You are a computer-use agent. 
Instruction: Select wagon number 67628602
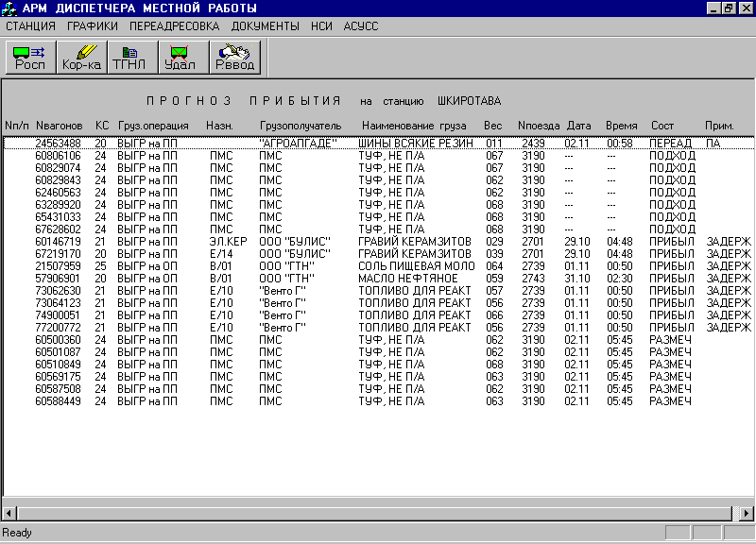[58, 229]
